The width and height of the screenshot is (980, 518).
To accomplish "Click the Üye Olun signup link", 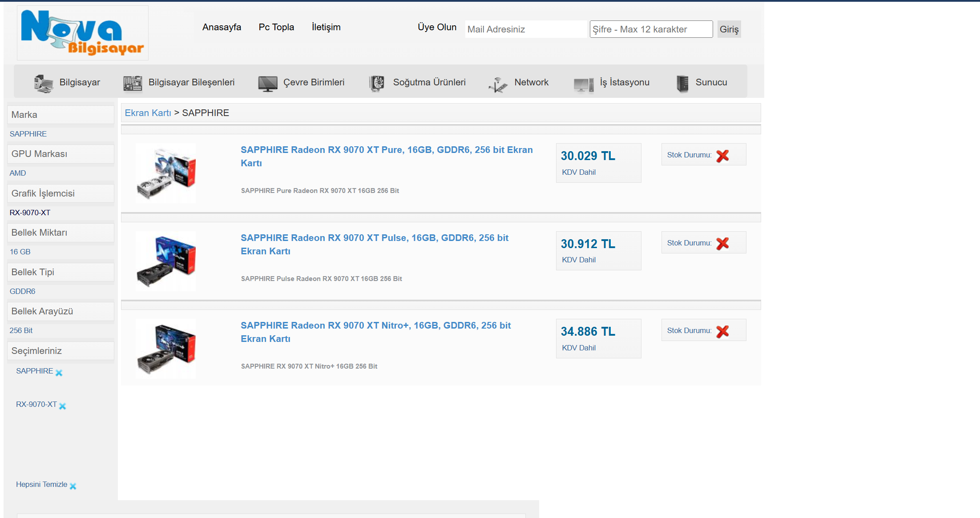I will click(437, 27).
